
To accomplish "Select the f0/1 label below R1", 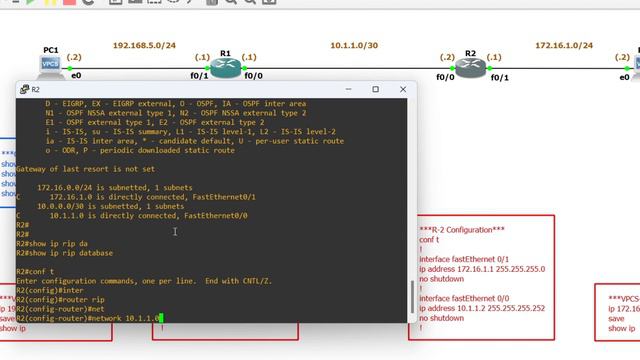I will (x=199, y=76).
